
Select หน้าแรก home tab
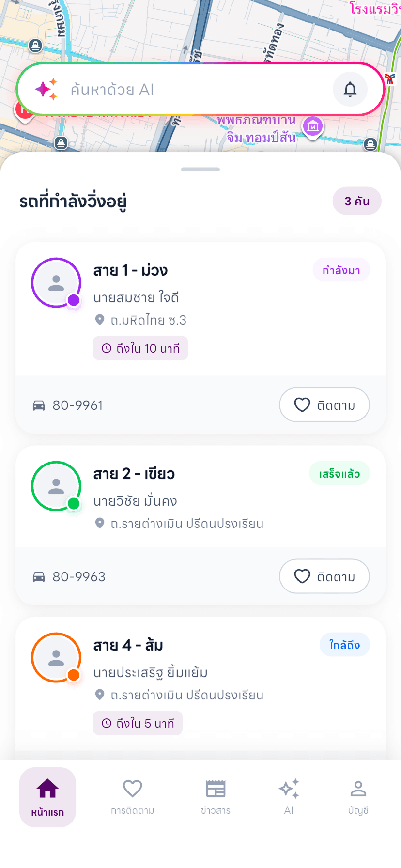point(47,797)
